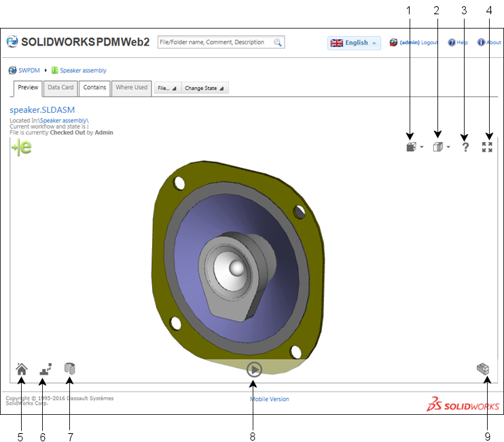Click the Logout link

click(x=429, y=42)
